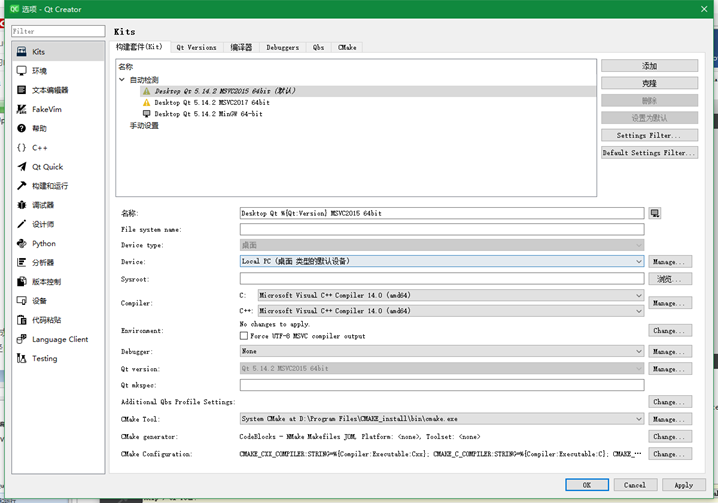This screenshot has height=503, width=718.
Task: Open the Qt Quick settings category
Action: [58, 167]
